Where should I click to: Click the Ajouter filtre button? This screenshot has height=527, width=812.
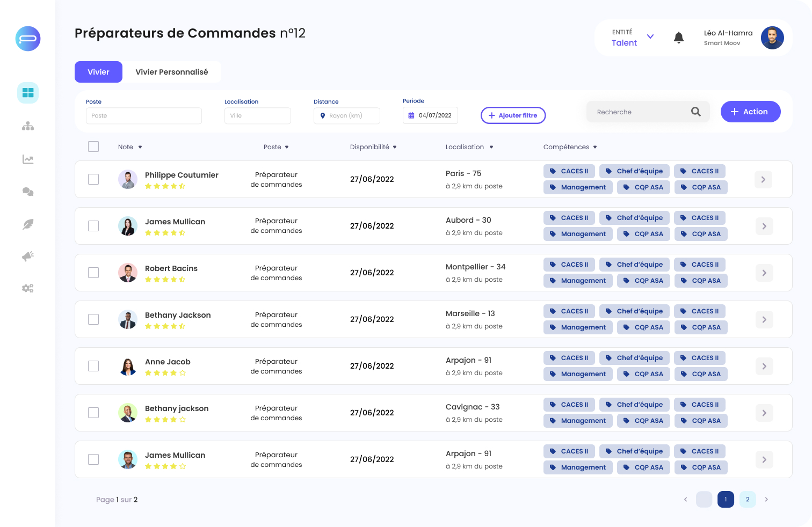point(513,115)
